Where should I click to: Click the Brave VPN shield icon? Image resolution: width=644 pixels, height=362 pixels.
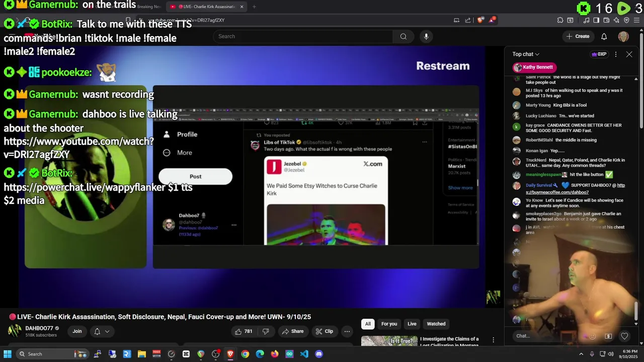[x=626, y=20]
